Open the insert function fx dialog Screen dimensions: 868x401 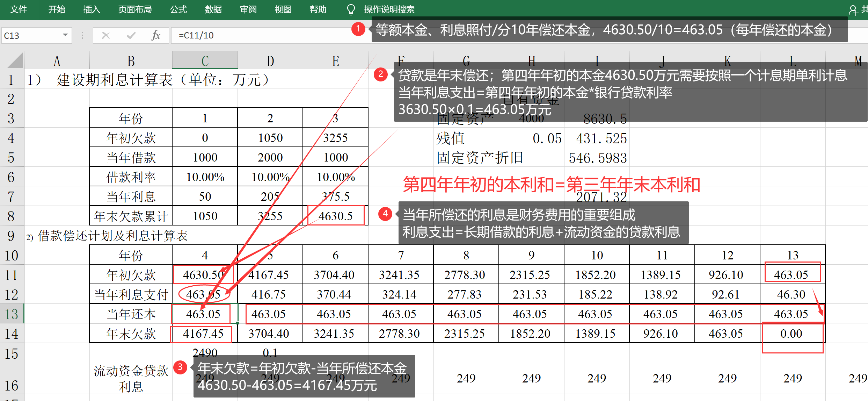(156, 35)
